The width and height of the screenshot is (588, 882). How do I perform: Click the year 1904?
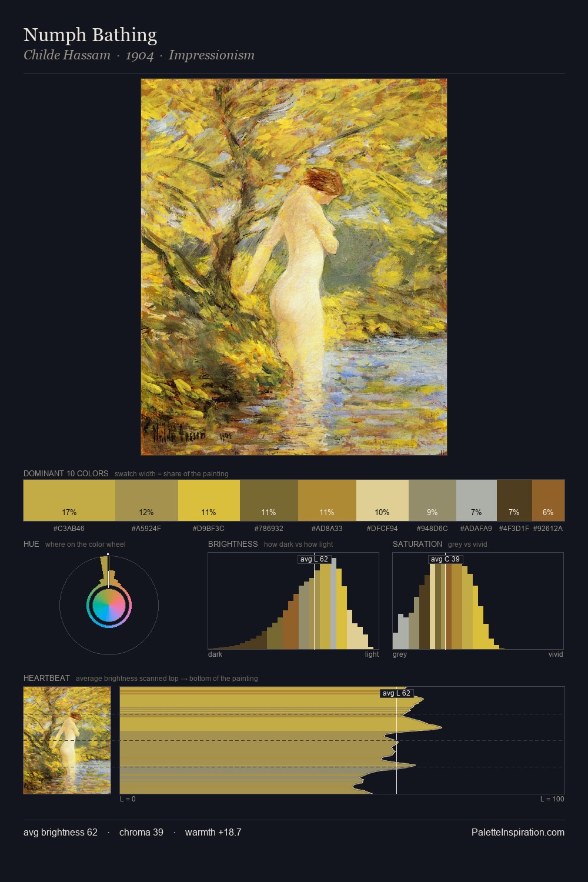pos(139,55)
